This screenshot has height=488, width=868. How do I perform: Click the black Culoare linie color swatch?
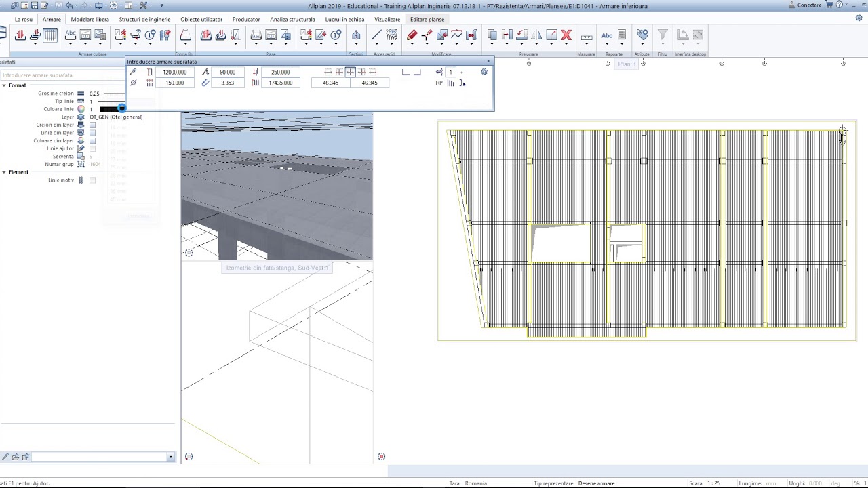pyautogui.click(x=108, y=109)
